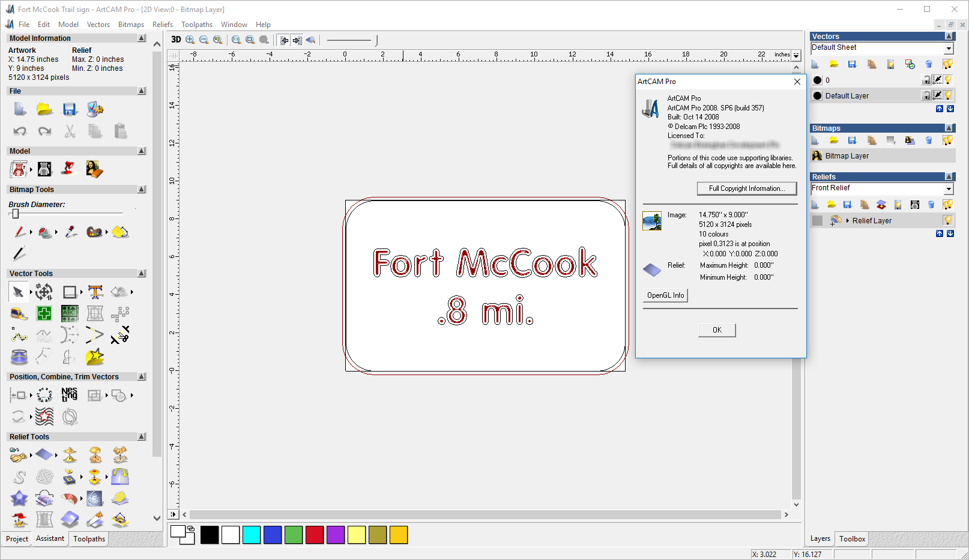Viewport: 969px width, 560px height.
Task: Click the yellow star vector tool
Action: click(x=95, y=357)
